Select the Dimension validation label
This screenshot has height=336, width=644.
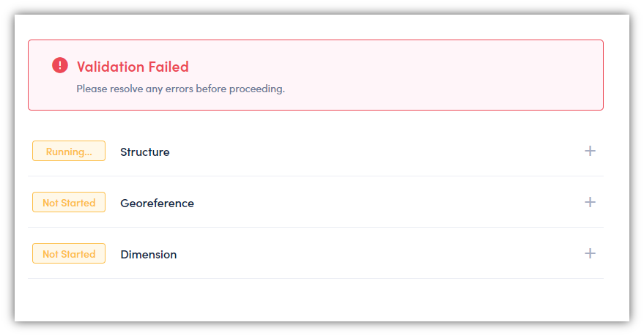pyautogui.click(x=149, y=254)
